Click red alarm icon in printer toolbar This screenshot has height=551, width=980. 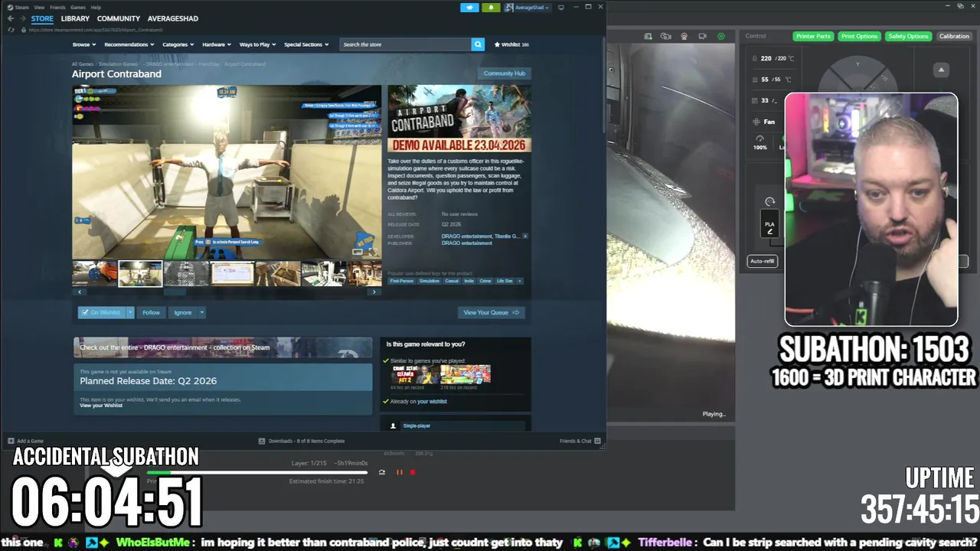[684, 36]
